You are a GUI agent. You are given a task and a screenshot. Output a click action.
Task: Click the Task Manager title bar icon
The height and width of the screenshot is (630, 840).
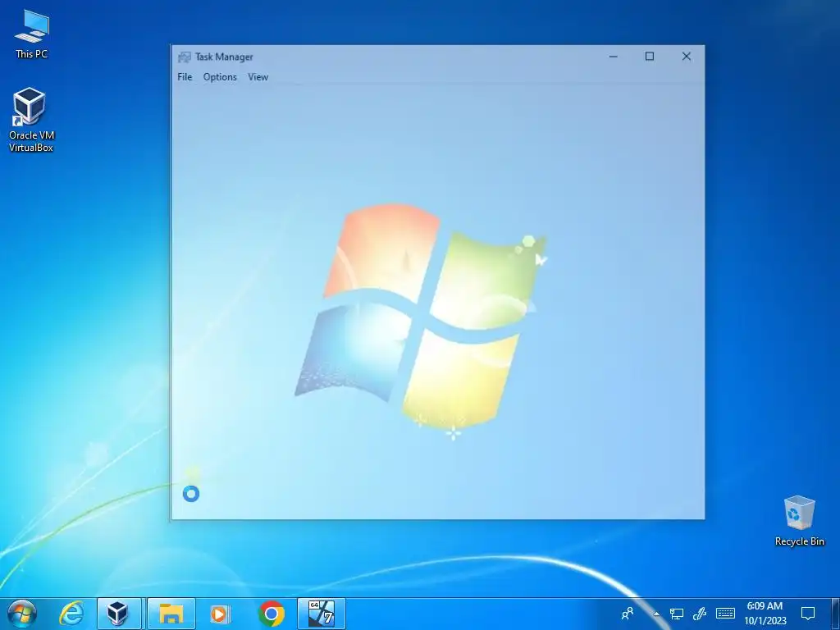click(185, 57)
